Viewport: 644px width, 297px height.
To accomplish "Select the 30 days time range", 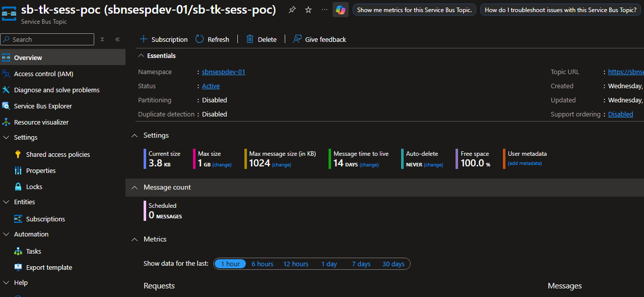I will point(393,264).
